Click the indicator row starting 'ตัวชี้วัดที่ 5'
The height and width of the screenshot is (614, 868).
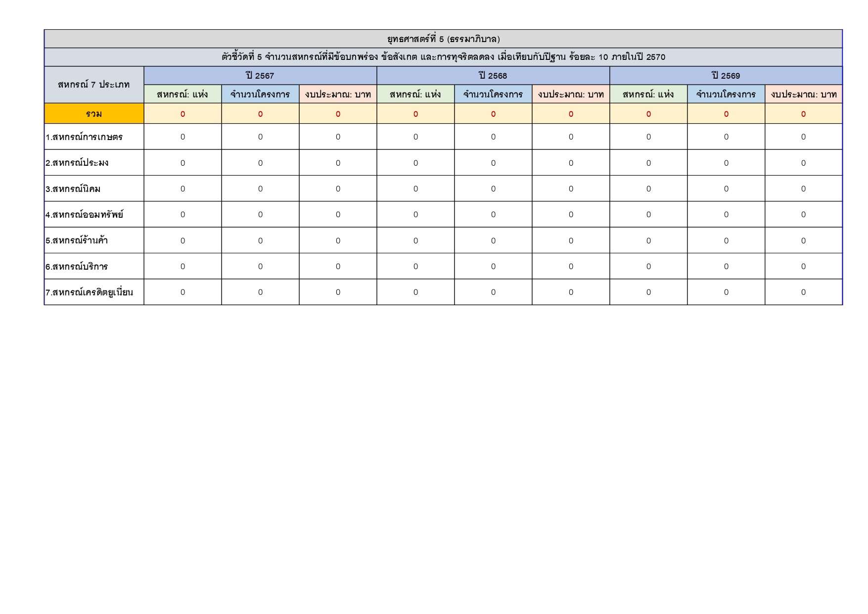pos(443,57)
